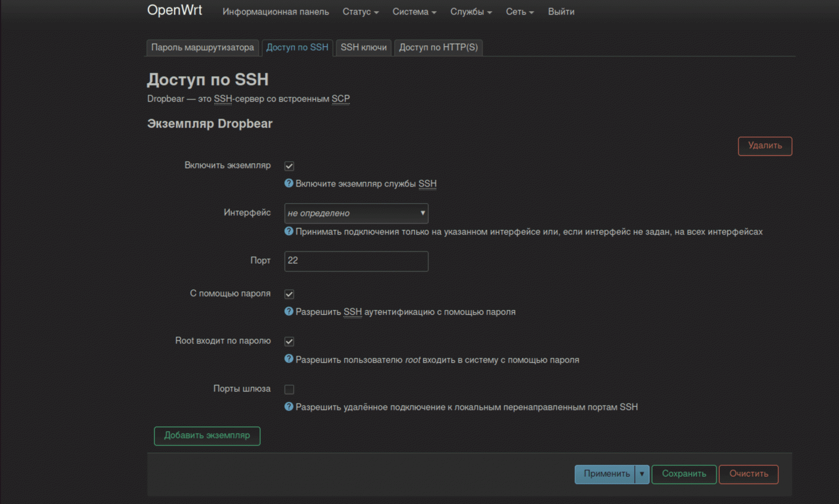Click the "Интерфейс" field label

point(247,213)
